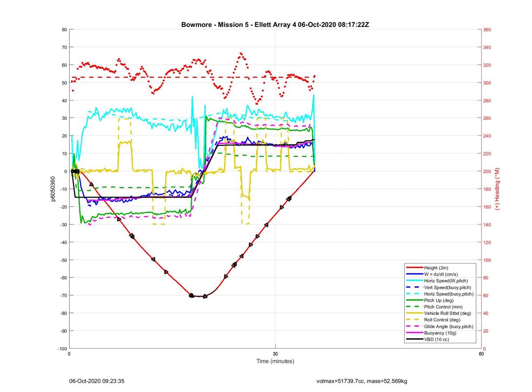Select legend entry 'Roll Control (deg)'
The width and height of the screenshot is (532, 392).
coord(442,320)
